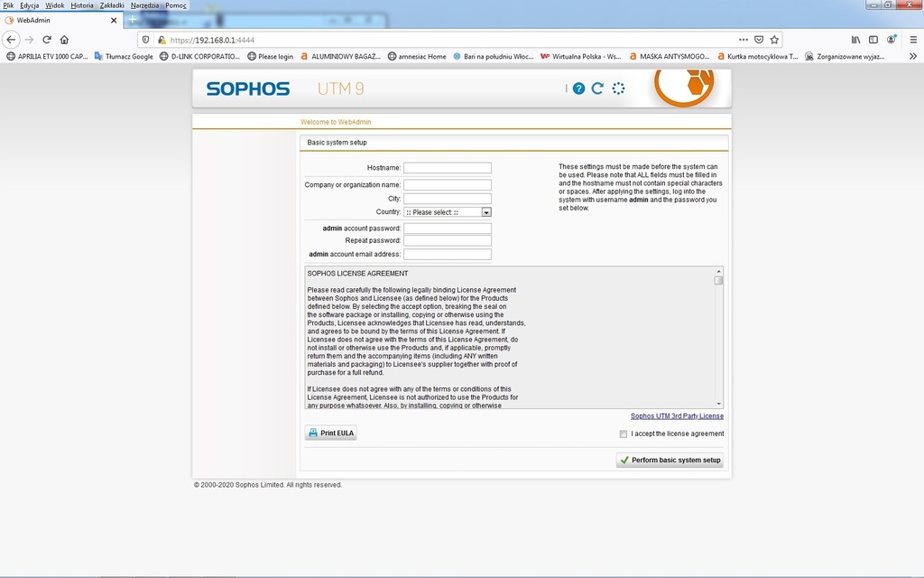Click the tracking protection shield icon
This screenshot has height=578, width=924.
(x=146, y=40)
